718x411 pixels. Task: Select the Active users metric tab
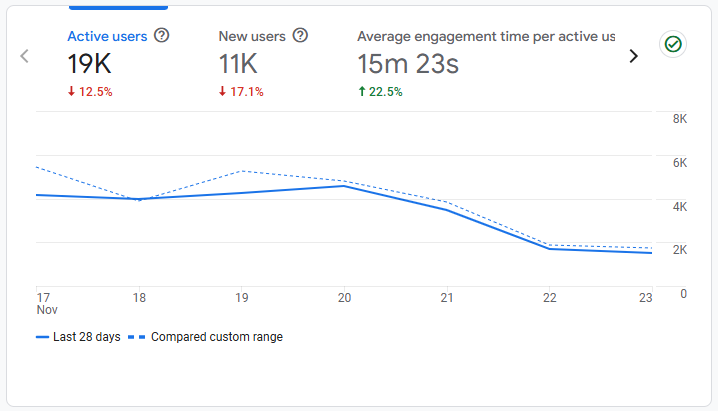(107, 36)
